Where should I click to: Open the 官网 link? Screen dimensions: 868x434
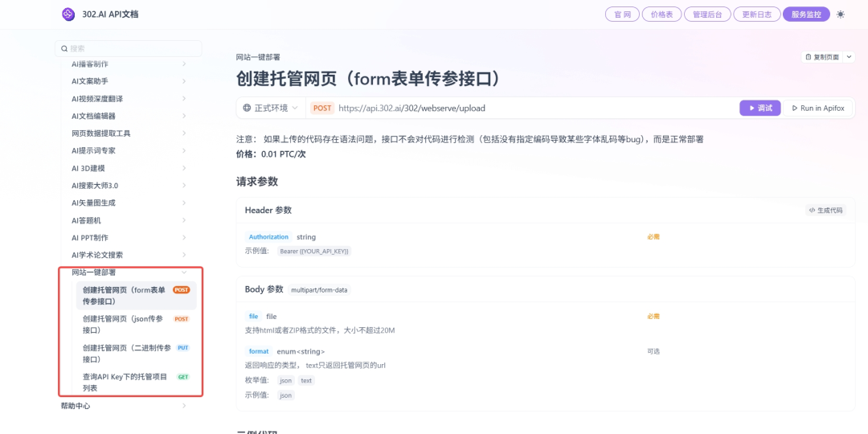(x=622, y=14)
